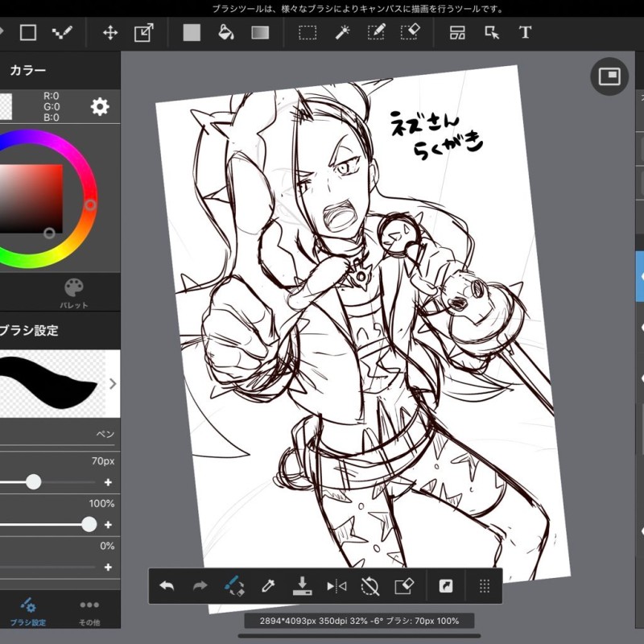Screen dimensions: 644x644
Task: Select the Bucket fill tool
Action: [x=226, y=32]
